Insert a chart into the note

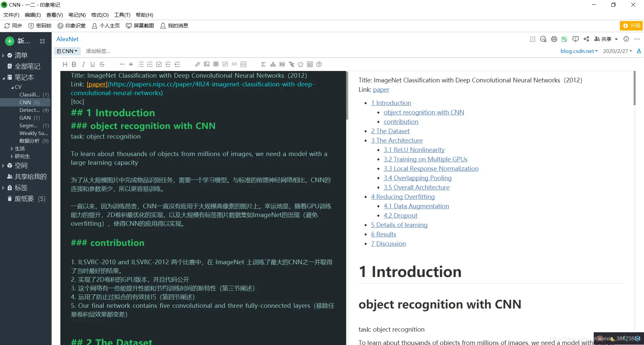pyautogui.click(x=225, y=64)
